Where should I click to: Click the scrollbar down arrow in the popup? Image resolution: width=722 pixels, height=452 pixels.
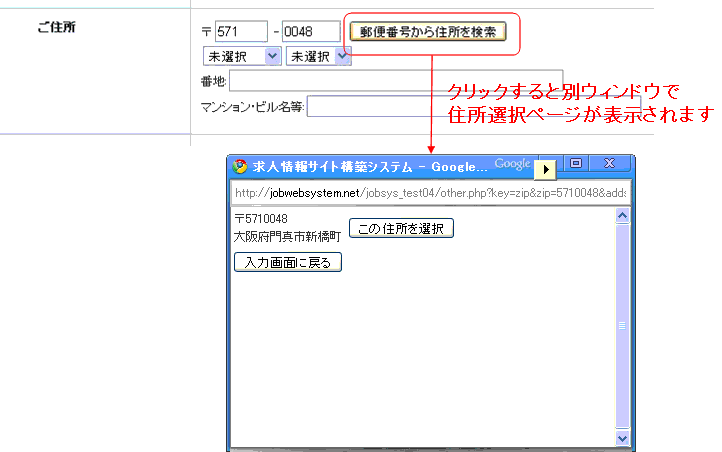[623, 438]
